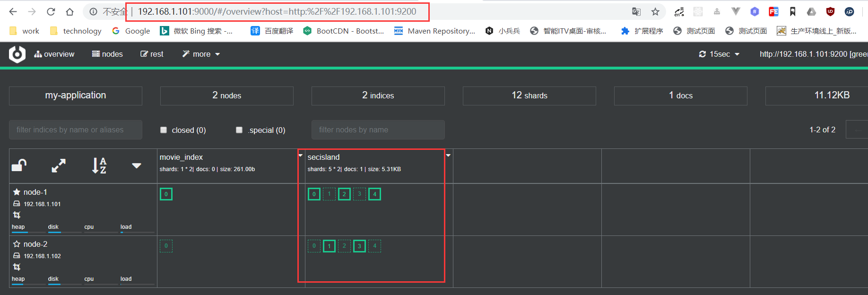Click the disk icon beside 192.168.1.102
Screen dimensions: 868x295
[17, 256]
